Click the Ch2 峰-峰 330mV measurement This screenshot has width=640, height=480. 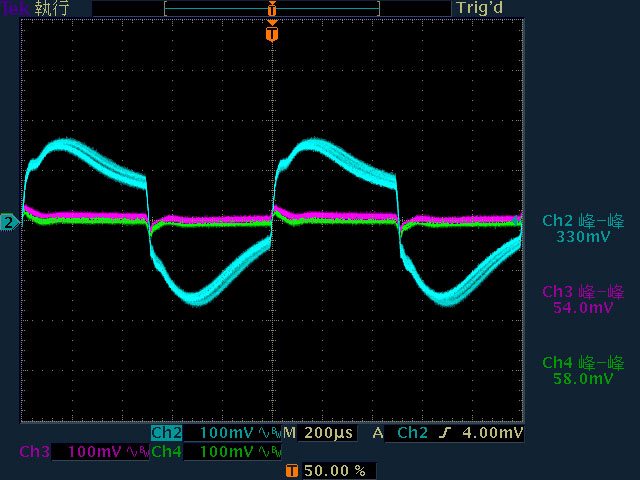tap(582, 228)
